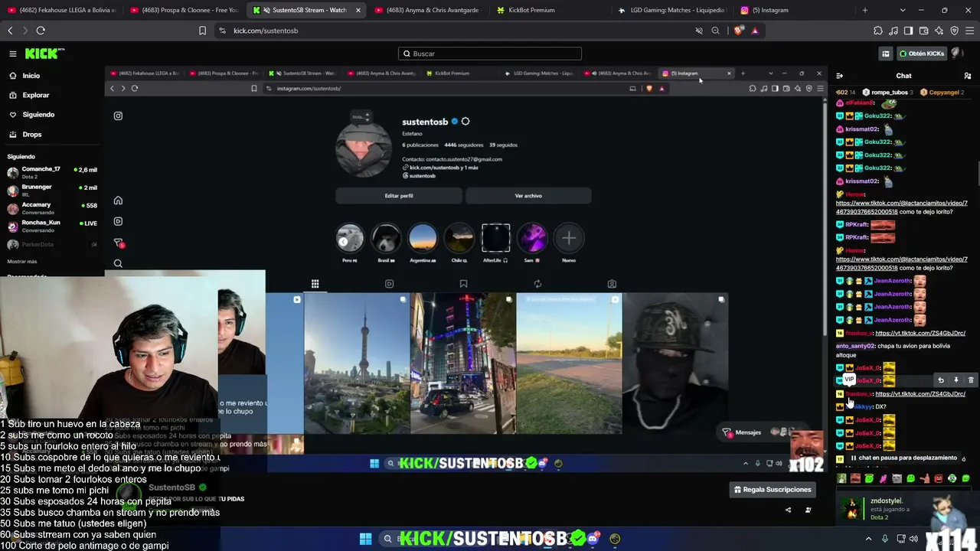The image size is (980, 551).
Task: Open browser extensions puzzle icon
Action: tap(878, 31)
